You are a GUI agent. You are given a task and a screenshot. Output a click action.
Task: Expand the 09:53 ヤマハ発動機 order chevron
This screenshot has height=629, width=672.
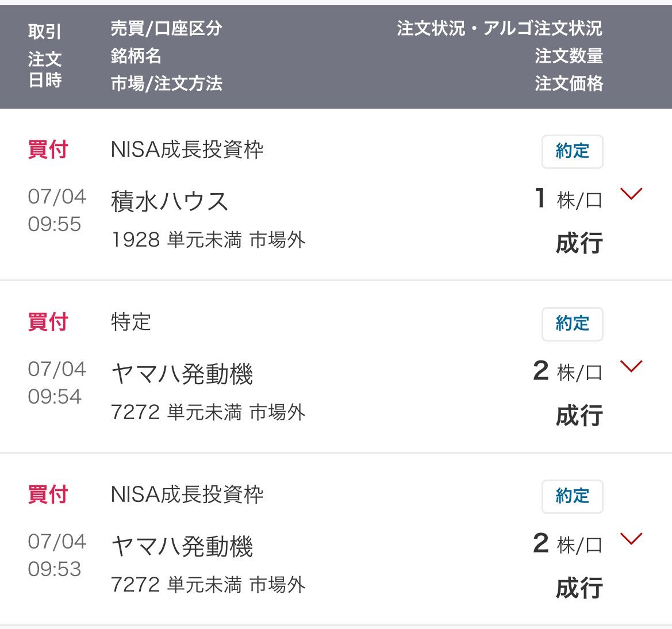[x=631, y=538]
